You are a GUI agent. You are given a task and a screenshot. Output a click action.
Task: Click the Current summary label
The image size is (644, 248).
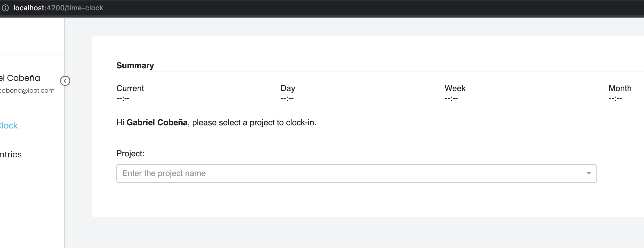(x=130, y=88)
